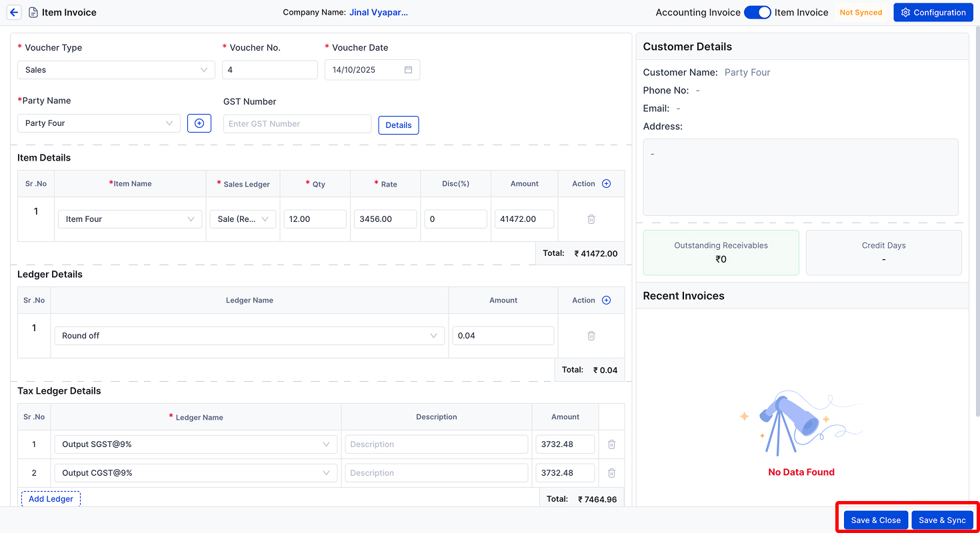Click the Qty field showing 12.00
980x533 pixels.
coord(315,219)
